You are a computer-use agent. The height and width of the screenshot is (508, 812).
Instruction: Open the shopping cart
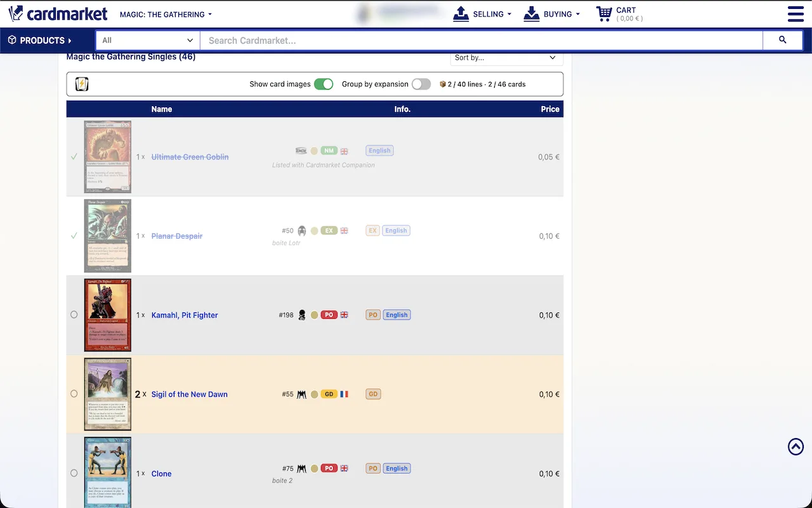(x=619, y=14)
